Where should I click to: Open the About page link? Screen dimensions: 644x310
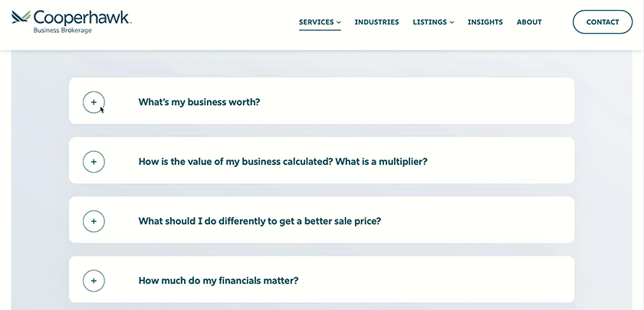click(x=529, y=22)
